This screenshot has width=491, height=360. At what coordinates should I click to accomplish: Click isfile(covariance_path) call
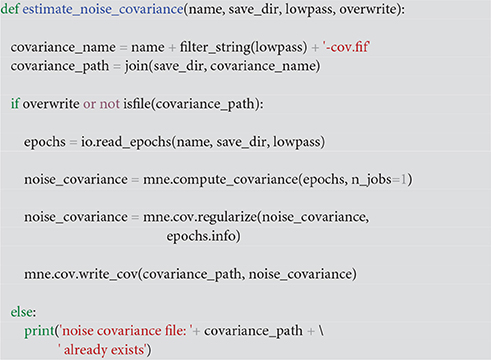click(191, 104)
